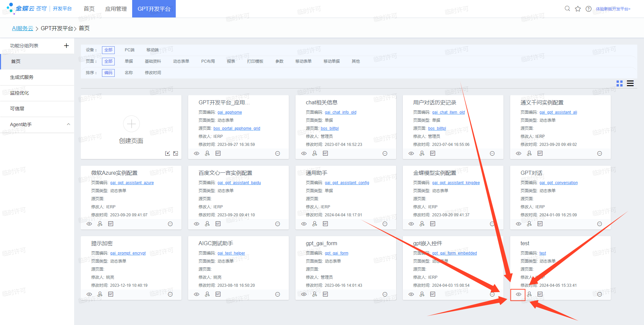Click the gai_apphome page code link
This screenshot has height=325, width=644.
click(x=229, y=112)
